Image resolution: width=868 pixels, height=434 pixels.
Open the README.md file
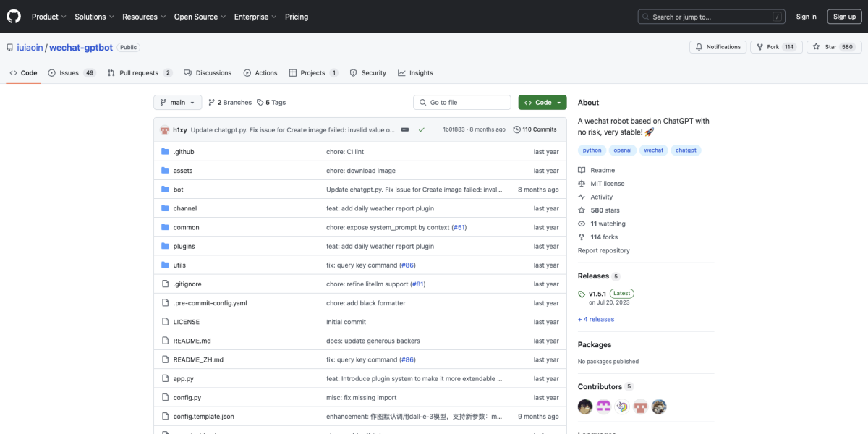click(x=192, y=341)
